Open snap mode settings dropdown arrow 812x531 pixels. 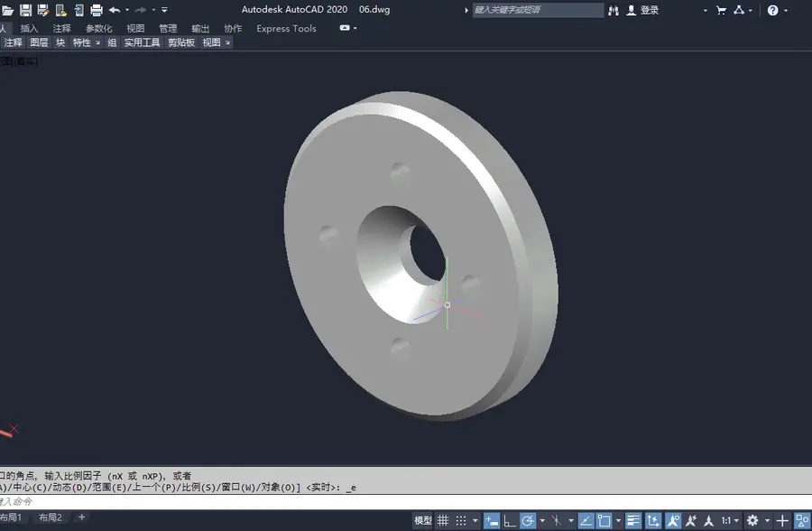click(475, 521)
